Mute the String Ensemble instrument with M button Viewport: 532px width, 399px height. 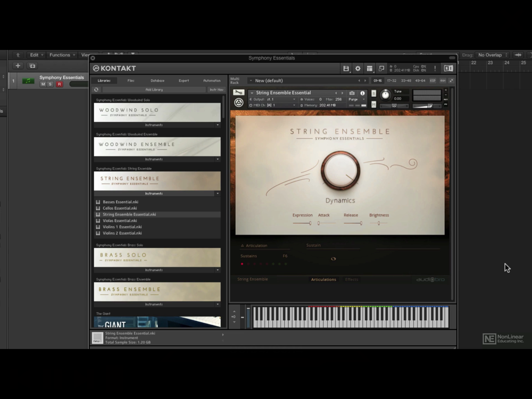(x=373, y=104)
